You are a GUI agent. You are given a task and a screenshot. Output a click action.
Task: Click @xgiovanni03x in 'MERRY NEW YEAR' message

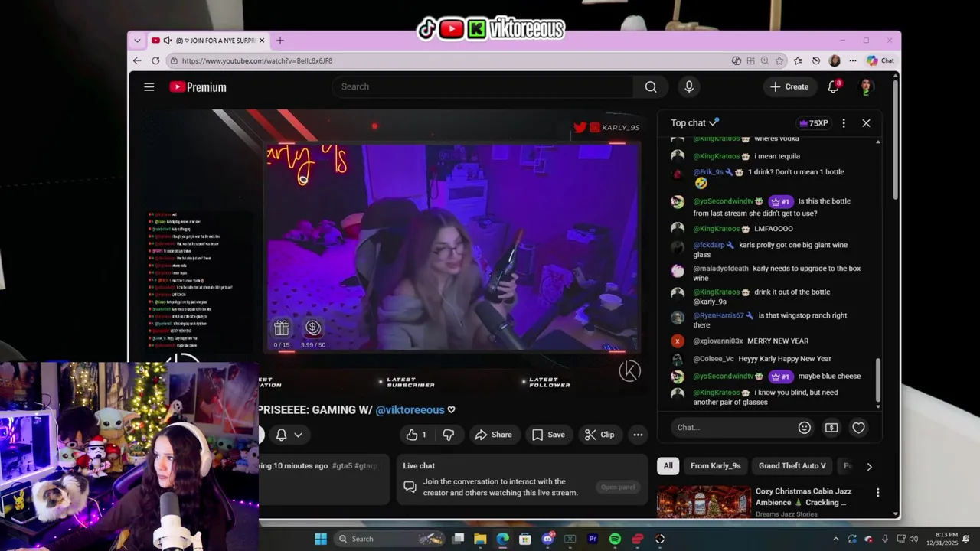click(717, 341)
